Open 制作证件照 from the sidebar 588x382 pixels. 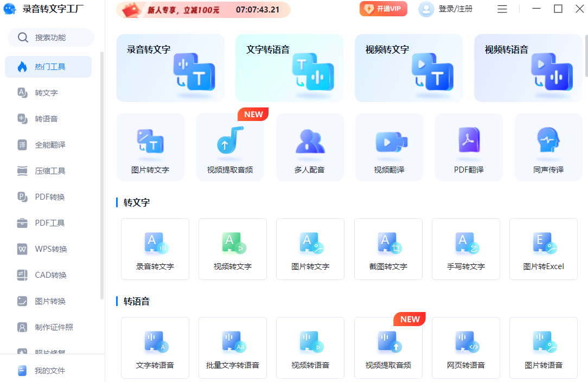coord(54,327)
